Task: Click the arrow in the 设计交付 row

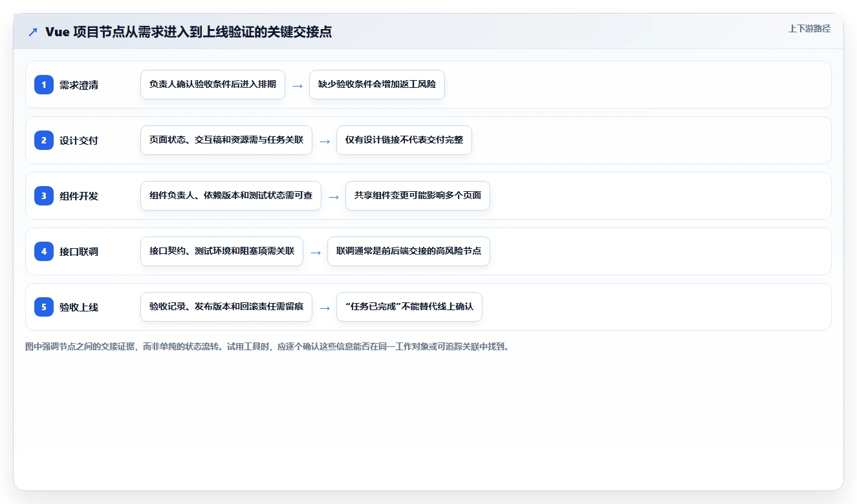Action: tap(325, 141)
